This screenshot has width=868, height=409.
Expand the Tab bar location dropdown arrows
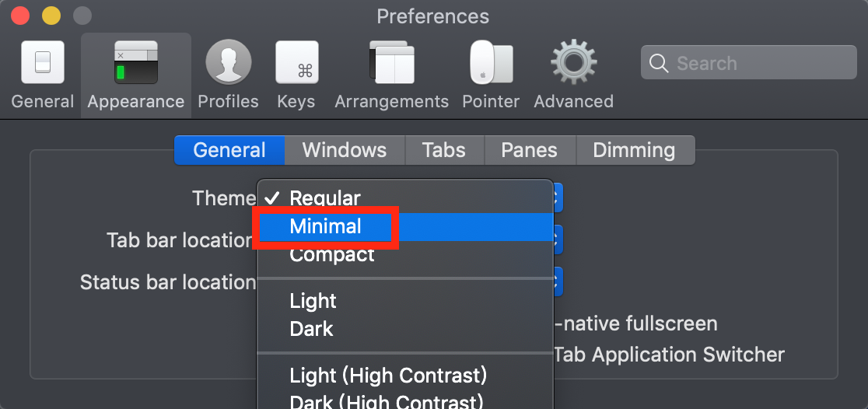(558, 239)
